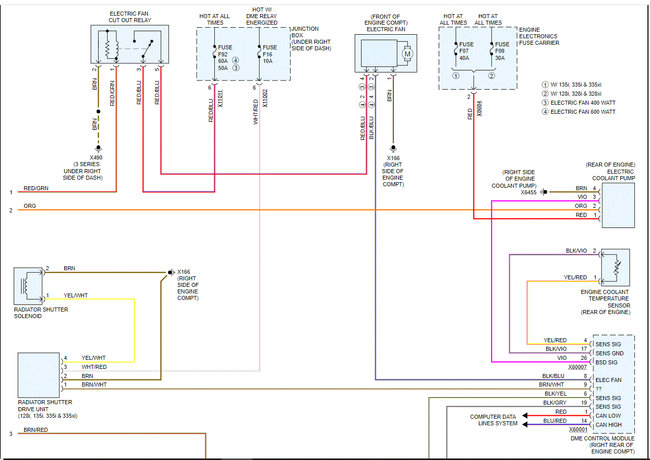Click the 'RED/GRN' wire label at line 1
Viewport: 650px width, 460px height.
pos(36,188)
